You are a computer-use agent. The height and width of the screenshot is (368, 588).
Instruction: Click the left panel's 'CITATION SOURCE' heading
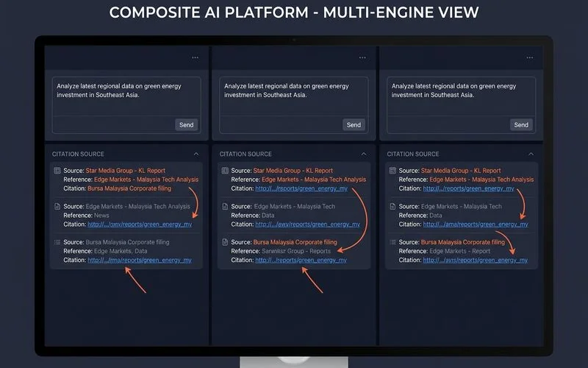tap(78, 154)
